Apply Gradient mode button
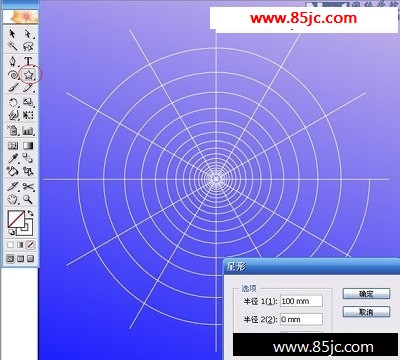Image resolution: width=400 pixels, height=360 pixels. tap(20, 245)
